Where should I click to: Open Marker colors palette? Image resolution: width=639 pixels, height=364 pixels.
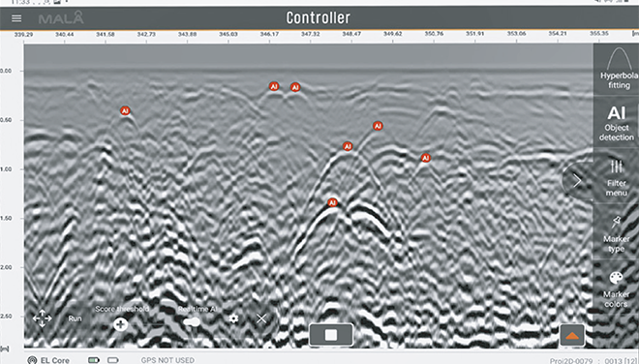(616, 288)
